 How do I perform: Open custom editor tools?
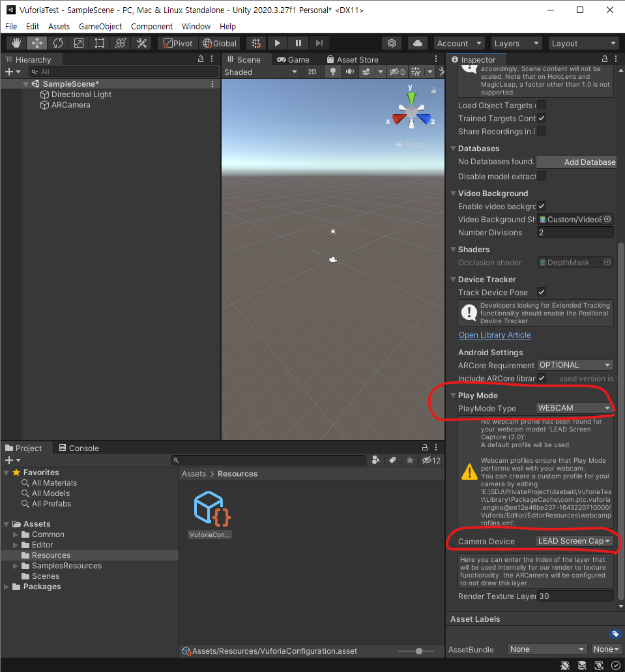click(x=141, y=43)
